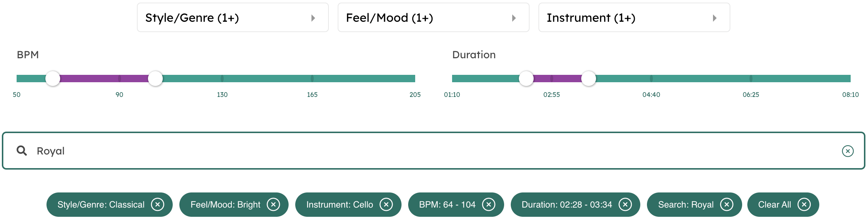The height and width of the screenshot is (219, 868).
Task: Remove the Feel/Mood: Bright filter chip
Action: [x=273, y=205]
